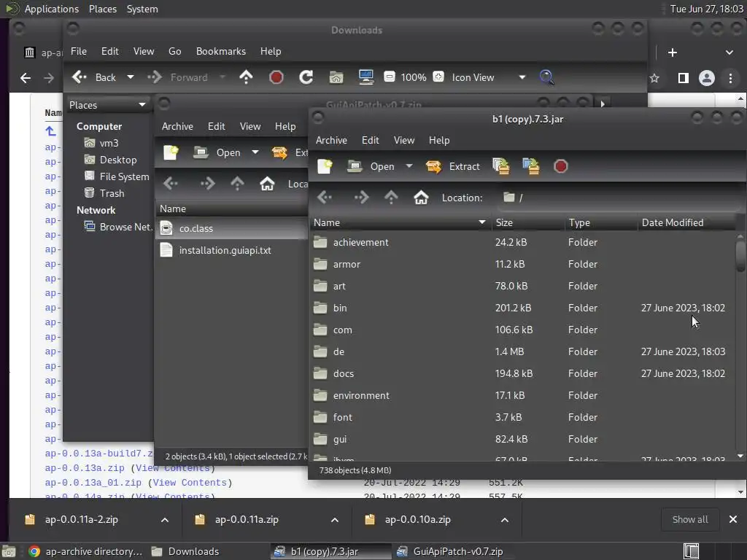
Task: Click Show all downloads button
Action: [x=689, y=519]
